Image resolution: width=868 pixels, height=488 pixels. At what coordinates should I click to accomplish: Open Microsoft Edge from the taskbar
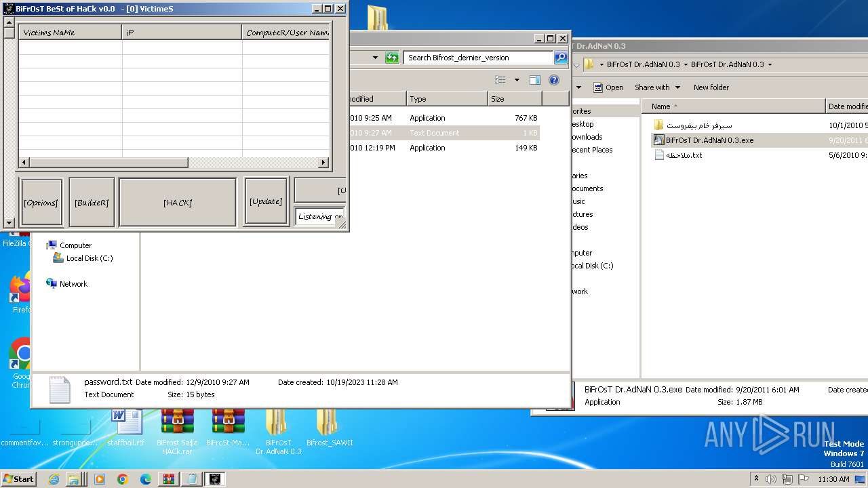click(x=145, y=479)
